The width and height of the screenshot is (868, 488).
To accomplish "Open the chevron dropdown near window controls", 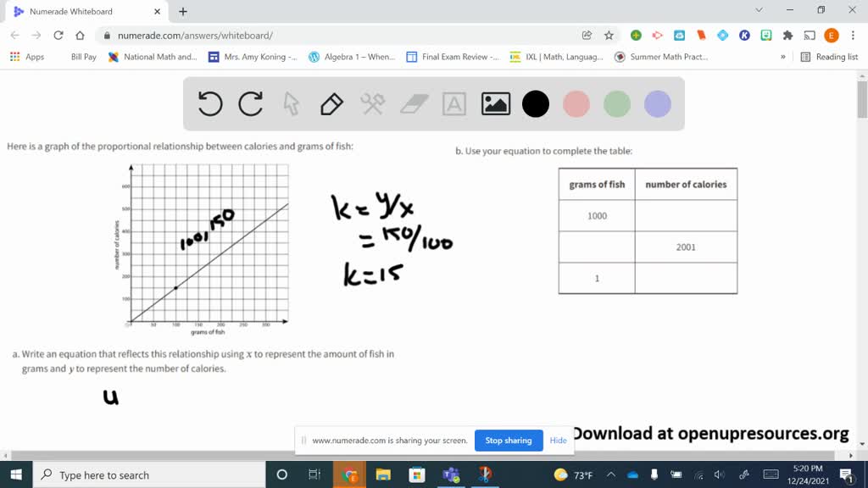I will click(758, 11).
